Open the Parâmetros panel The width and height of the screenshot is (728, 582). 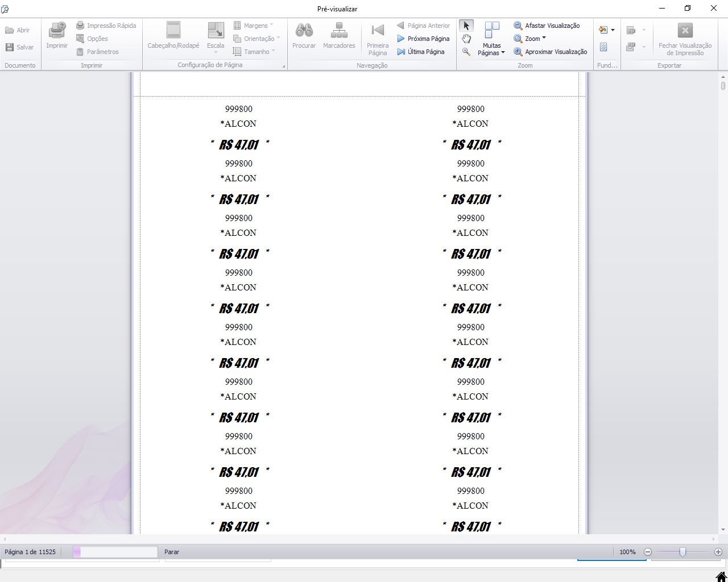pyautogui.click(x=98, y=52)
